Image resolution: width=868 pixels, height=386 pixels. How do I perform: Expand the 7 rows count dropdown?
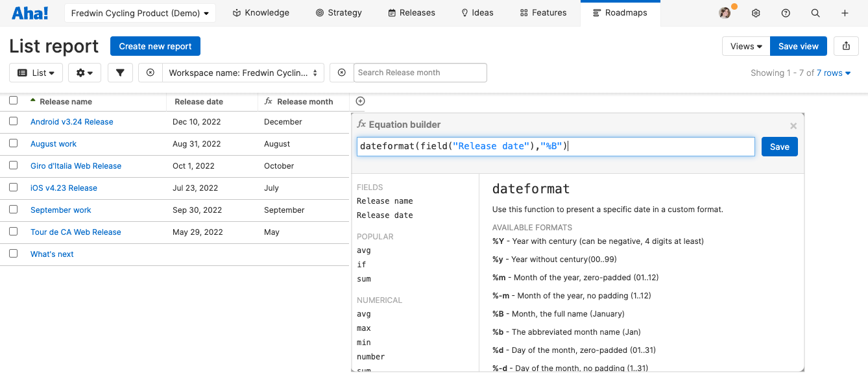point(834,73)
